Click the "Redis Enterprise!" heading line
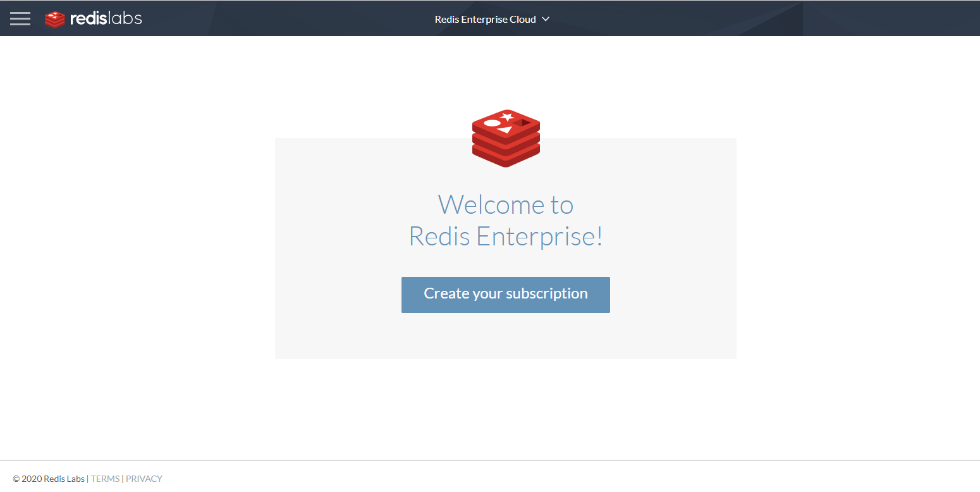This screenshot has width=980, height=492. click(506, 237)
